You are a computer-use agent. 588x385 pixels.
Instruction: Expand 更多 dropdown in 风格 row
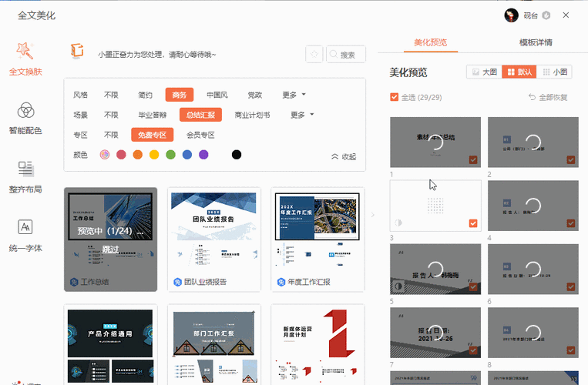point(294,95)
